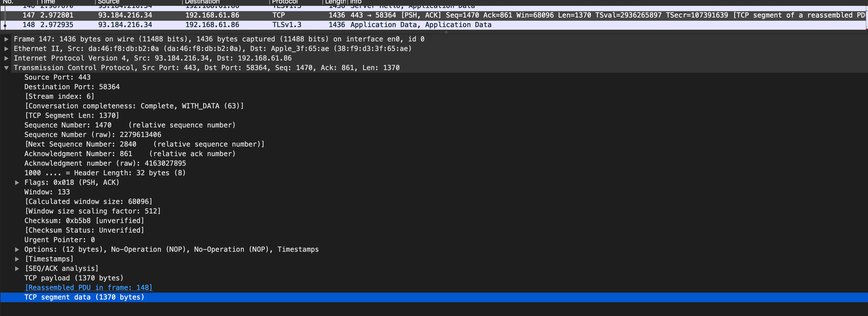Select the Source Port: 443 field
The image size is (868, 316).
57,77
